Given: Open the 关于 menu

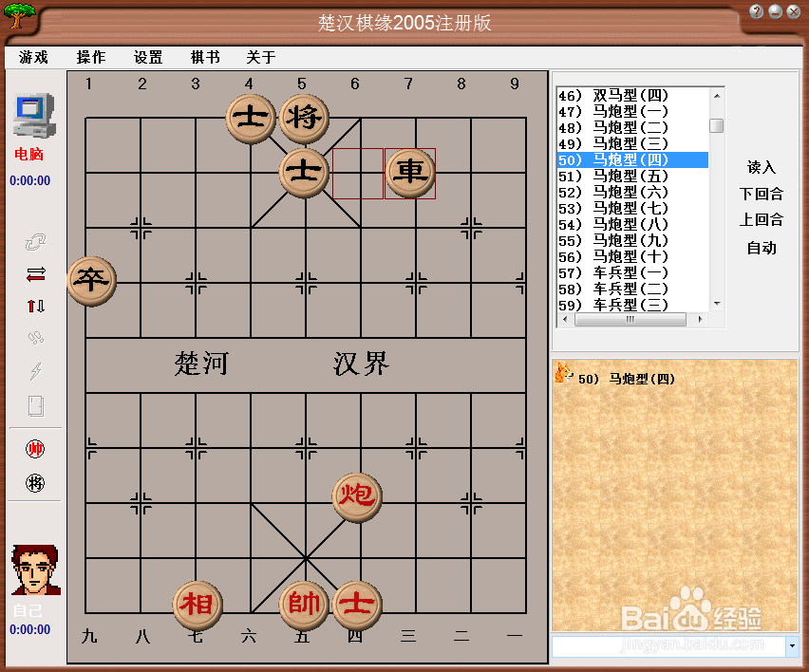Looking at the screenshot, I should coord(260,57).
